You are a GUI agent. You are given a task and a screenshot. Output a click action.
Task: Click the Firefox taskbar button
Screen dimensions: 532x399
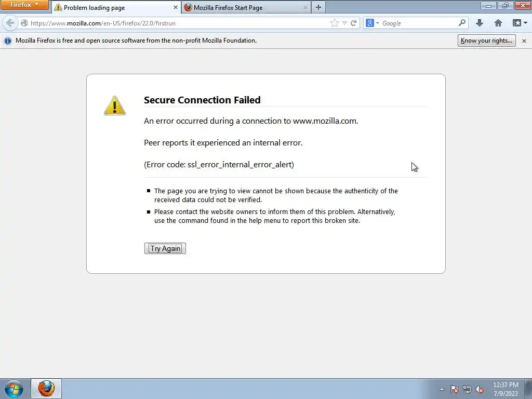46,389
